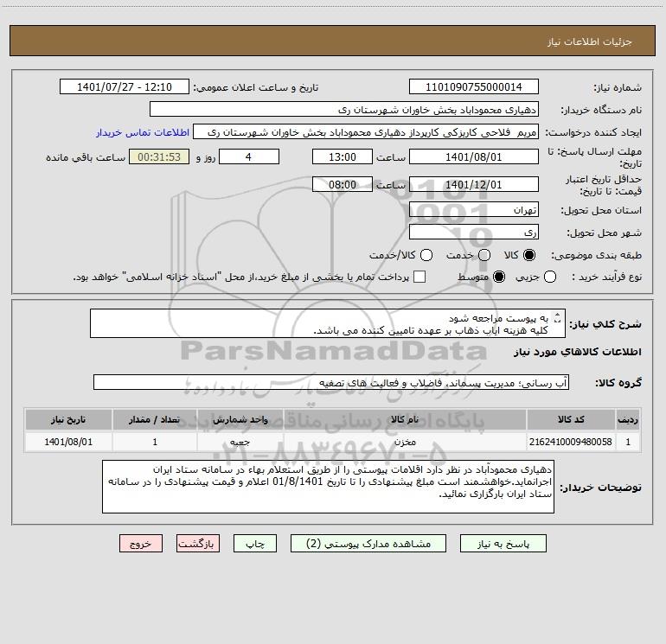This screenshot has width=666, height=644.
Task: Choose the متوسط purchase type radio
Action: click(499, 277)
